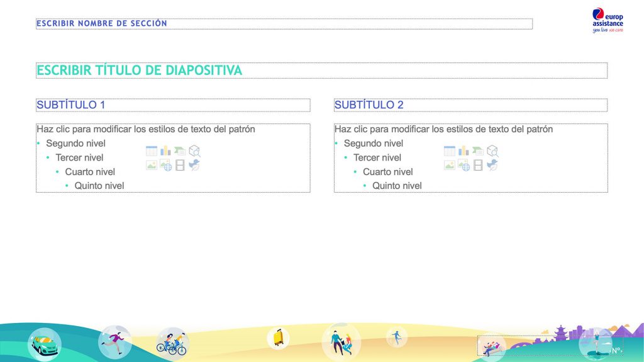Click the slide number 'Nº' placeholder
Screen dimensions: 644x362
click(550, 346)
